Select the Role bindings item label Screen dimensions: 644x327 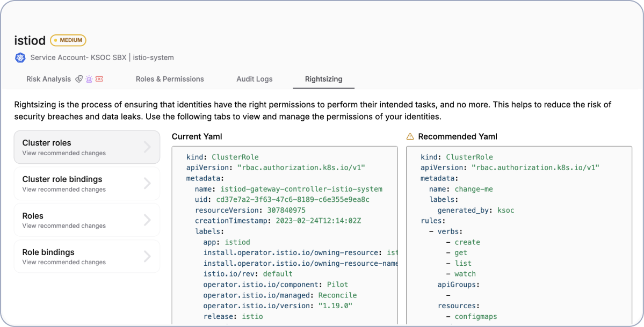pos(48,252)
